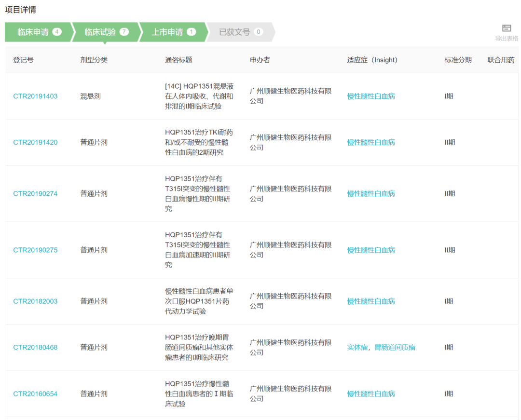Image resolution: width=521 pixels, height=420 pixels.
Task: Click the title mentioning 慢性期的II期研究
Action: point(198,193)
